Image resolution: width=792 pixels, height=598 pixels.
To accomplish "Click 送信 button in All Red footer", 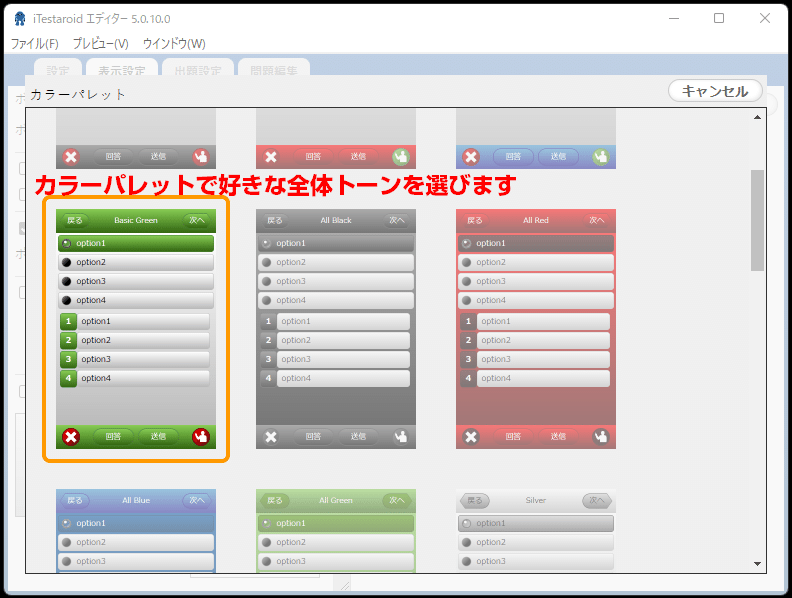I will tap(558, 436).
